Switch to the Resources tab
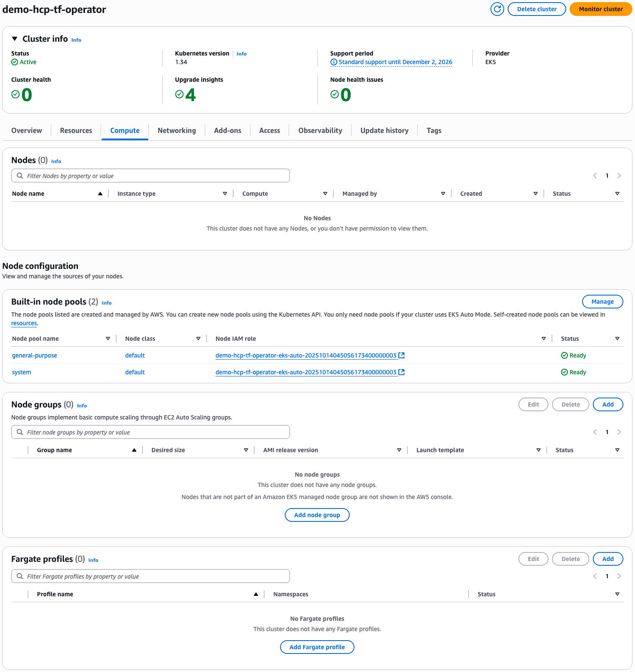The image size is (635, 672). pyautogui.click(x=76, y=130)
